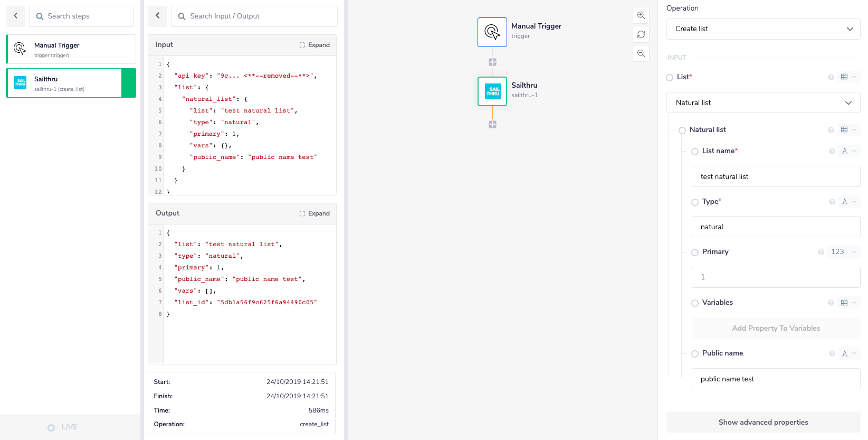Screen dimensions: 868x440
Task: Select the radio button next to Variables
Action: (x=695, y=303)
